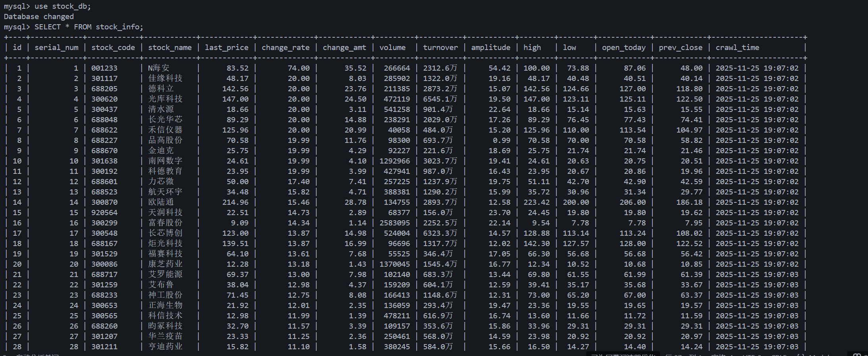The image size is (868, 356).
Task: Select the stock name 'N海安'
Action: point(159,68)
